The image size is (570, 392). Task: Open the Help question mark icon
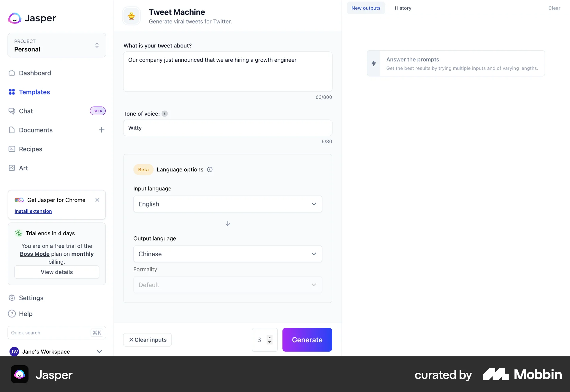click(x=12, y=314)
